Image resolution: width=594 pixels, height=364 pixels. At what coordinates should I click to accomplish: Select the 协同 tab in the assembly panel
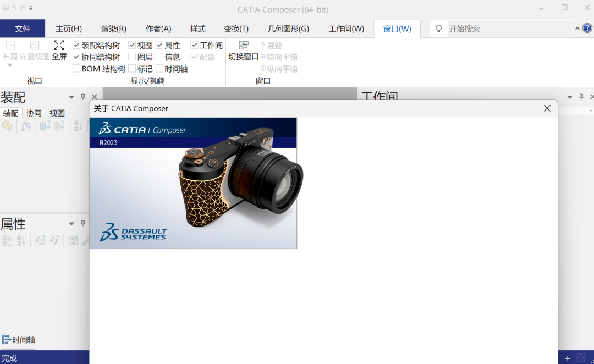34,113
